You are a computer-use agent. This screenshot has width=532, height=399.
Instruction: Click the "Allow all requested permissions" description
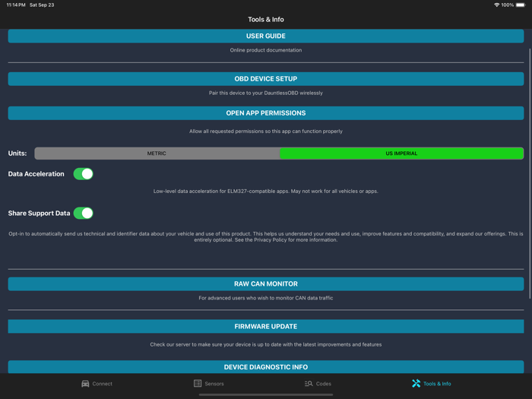point(266,131)
